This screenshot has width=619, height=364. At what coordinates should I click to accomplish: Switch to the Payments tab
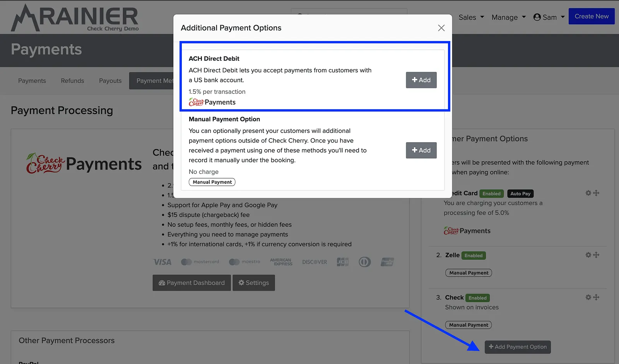tap(32, 81)
